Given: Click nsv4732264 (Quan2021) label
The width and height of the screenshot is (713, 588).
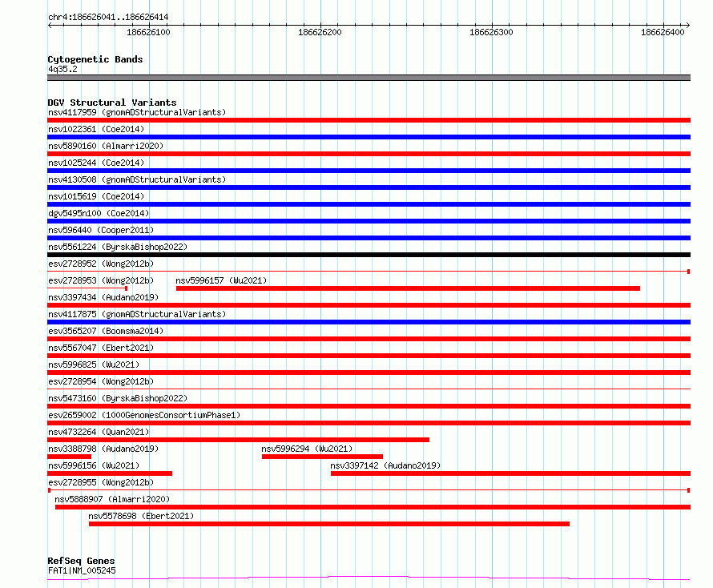Looking at the screenshot, I should [x=99, y=432].
